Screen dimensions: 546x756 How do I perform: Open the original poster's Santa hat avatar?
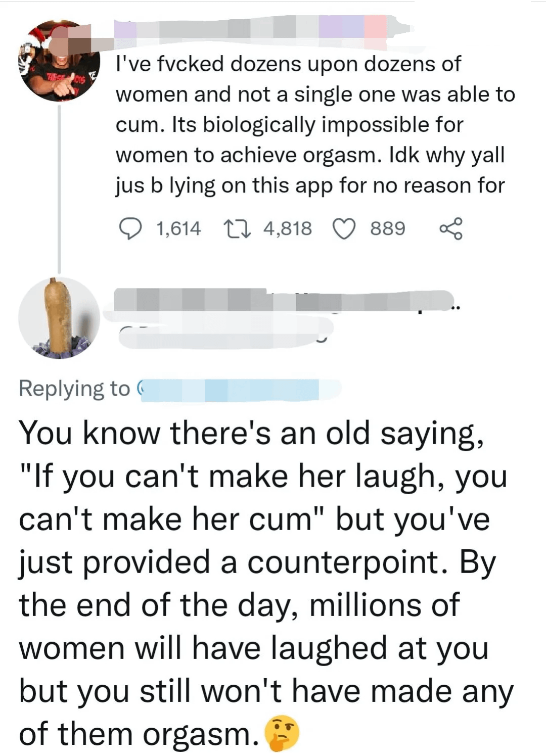coord(58,61)
